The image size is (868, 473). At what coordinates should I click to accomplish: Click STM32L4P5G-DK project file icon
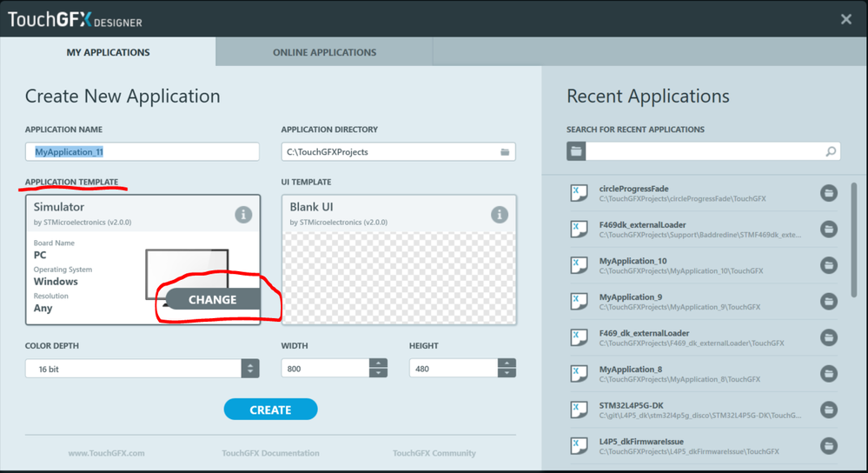pyautogui.click(x=579, y=410)
